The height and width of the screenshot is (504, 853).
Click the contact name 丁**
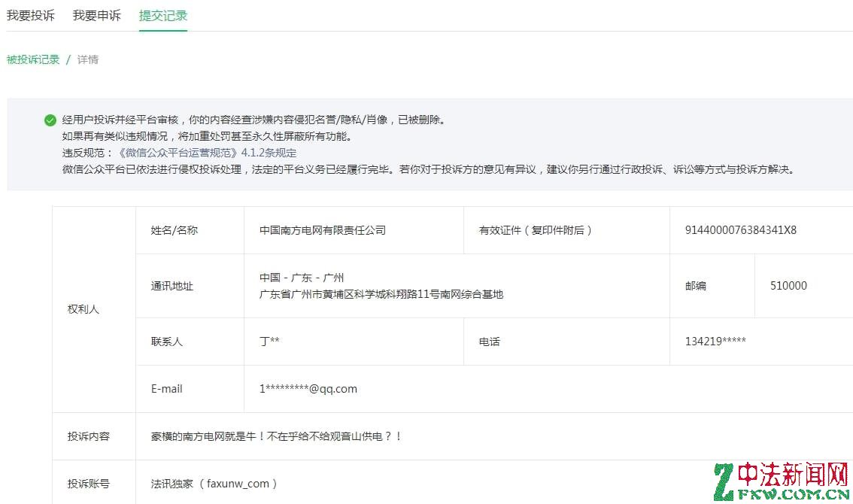tap(269, 342)
